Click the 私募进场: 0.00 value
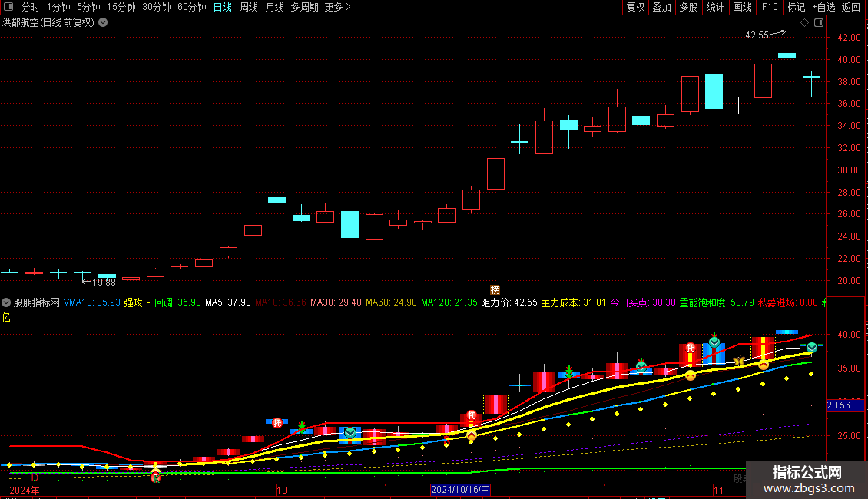The image size is (868, 499). tap(788, 302)
